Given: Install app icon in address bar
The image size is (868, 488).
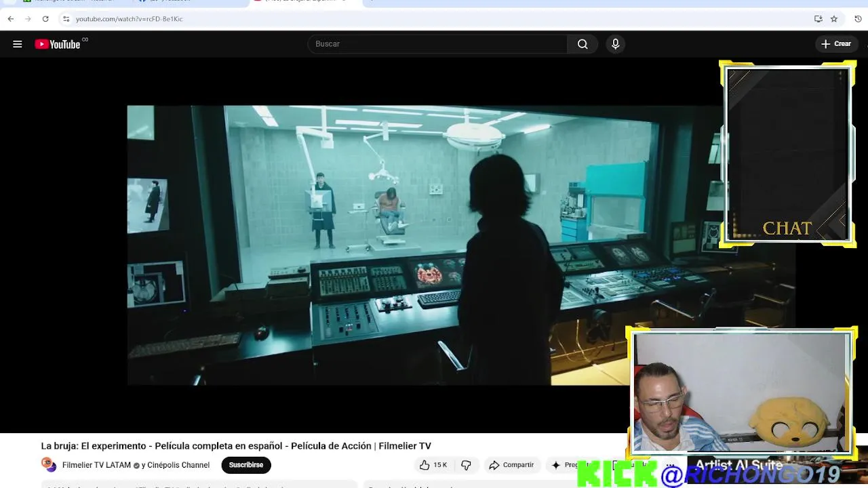Looking at the screenshot, I should [x=818, y=19].
